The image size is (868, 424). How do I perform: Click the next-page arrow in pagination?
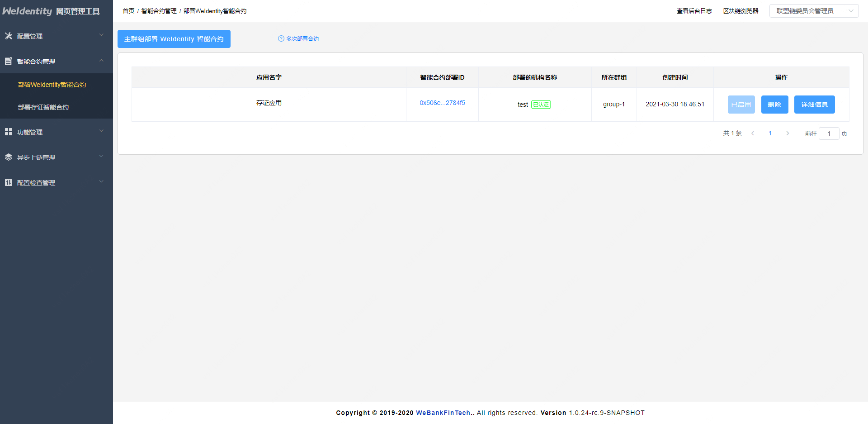point(788,133)
